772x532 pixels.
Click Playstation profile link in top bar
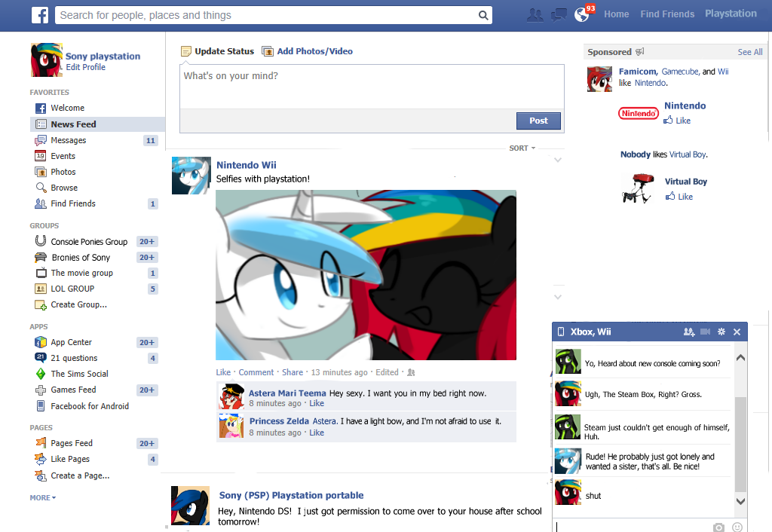[x=731, y=14]
